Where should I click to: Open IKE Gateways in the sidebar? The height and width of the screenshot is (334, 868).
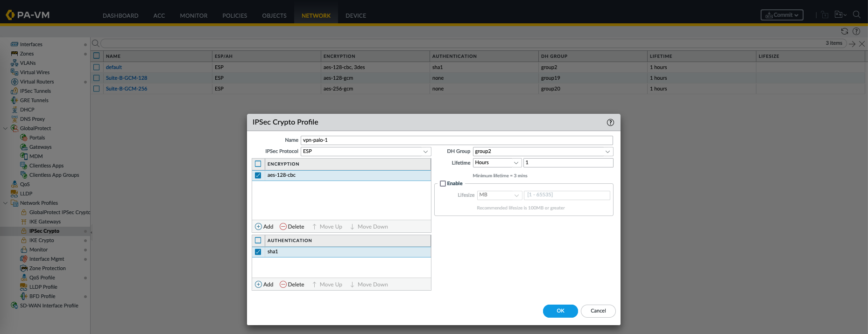coord(45,222)
